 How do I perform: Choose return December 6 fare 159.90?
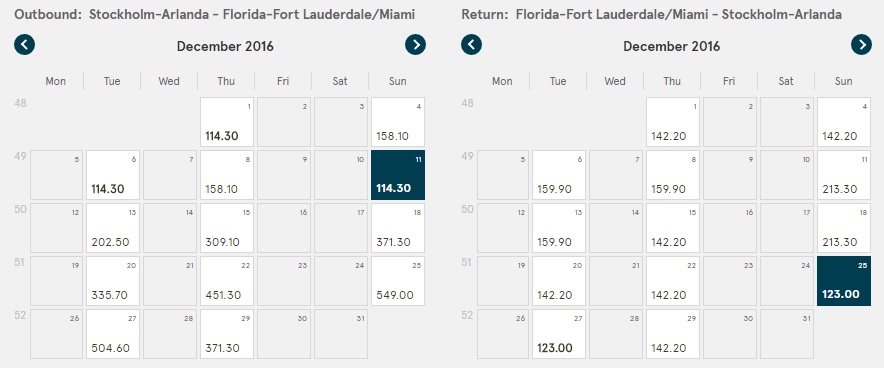click(559, 175)
